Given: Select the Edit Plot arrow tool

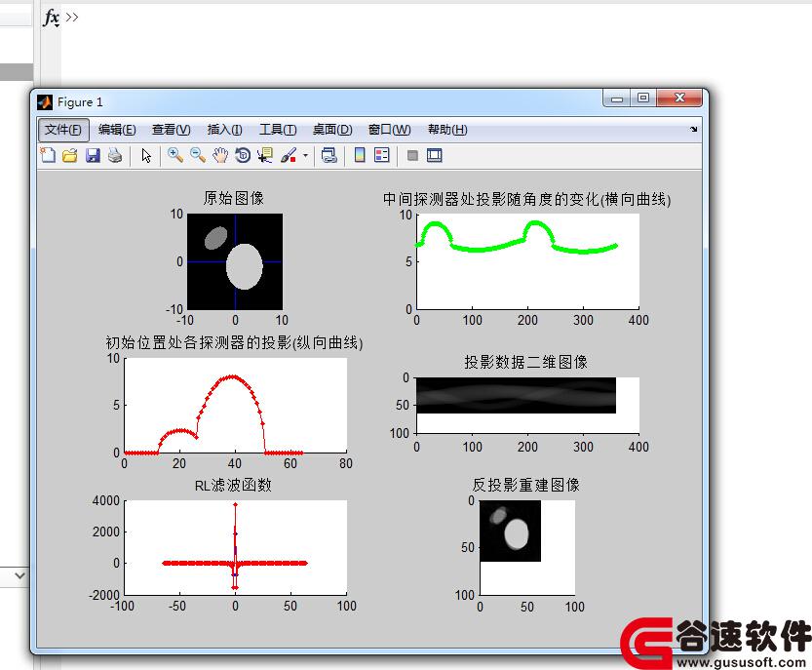Looking at the screenshot, I should [146, 155].
